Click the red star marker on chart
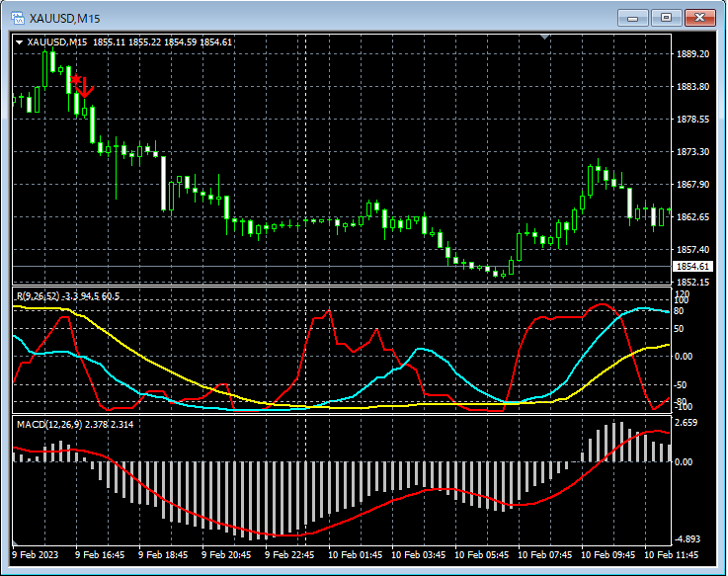Viewport: 728px width, 576px height. 75,79
